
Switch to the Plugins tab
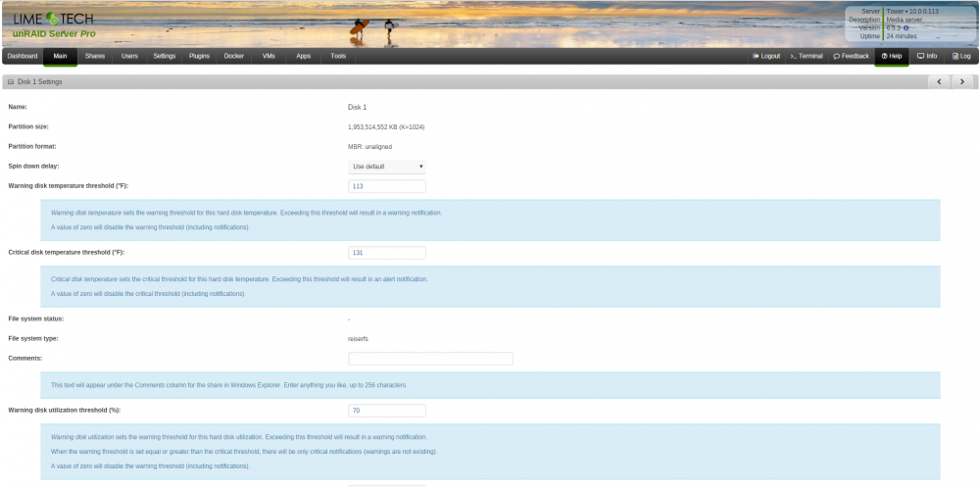[199, 56]
